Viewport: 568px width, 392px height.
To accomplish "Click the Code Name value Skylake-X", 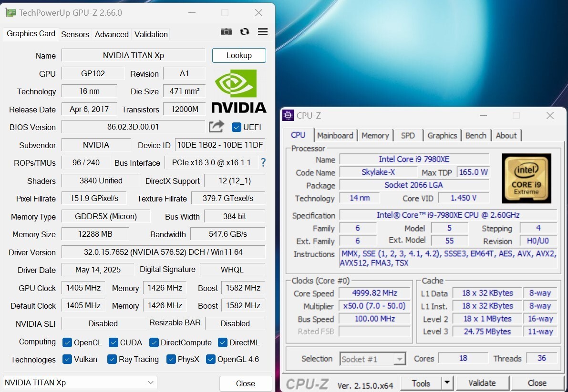I will pyautogui.click(x=378, y=172).
